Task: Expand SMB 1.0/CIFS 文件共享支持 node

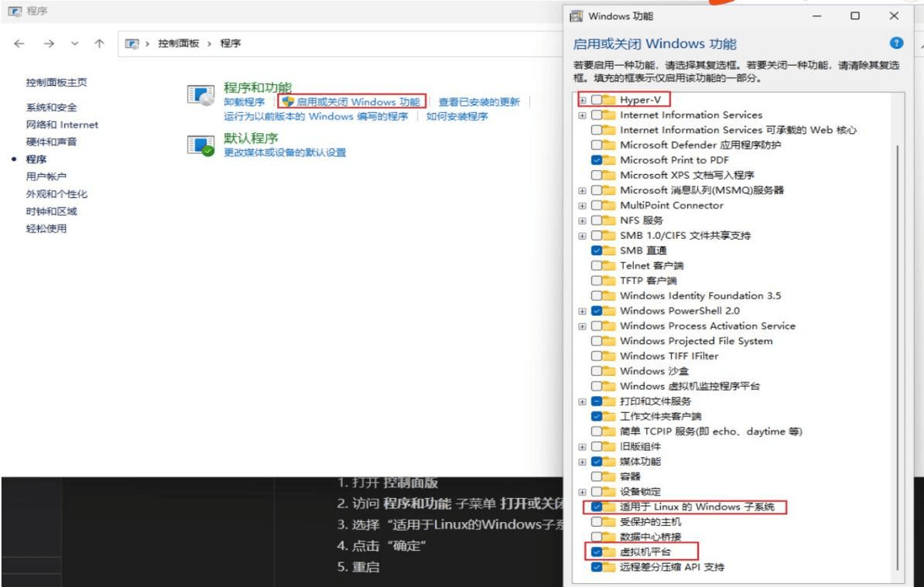Action: pyautogui.click(x=582, y=236)
